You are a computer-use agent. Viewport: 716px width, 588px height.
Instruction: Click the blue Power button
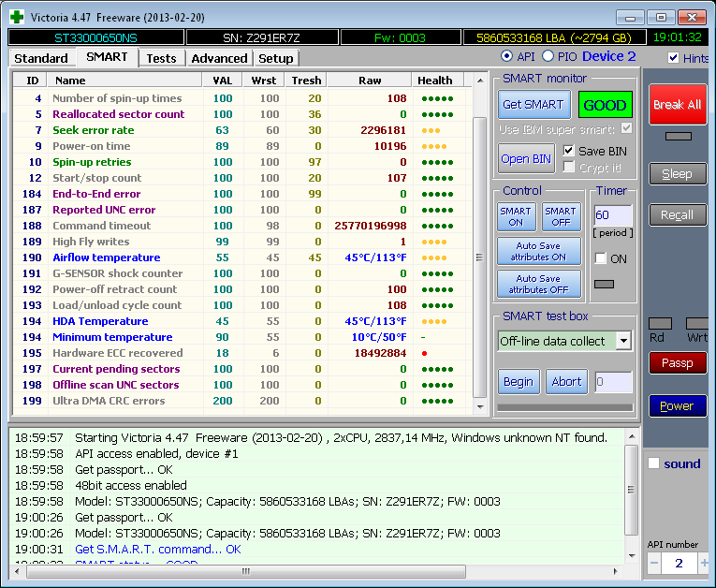[677, 405]
